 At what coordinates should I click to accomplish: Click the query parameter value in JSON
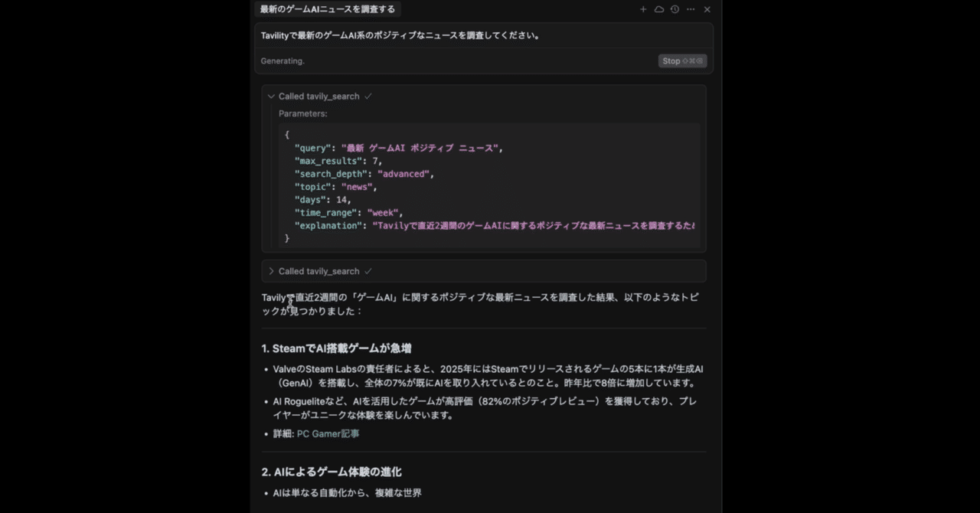click(x=421, y=148)
